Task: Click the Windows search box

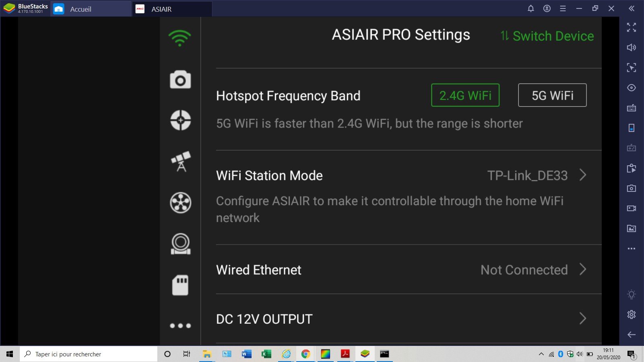Action: tap(89, 354)
